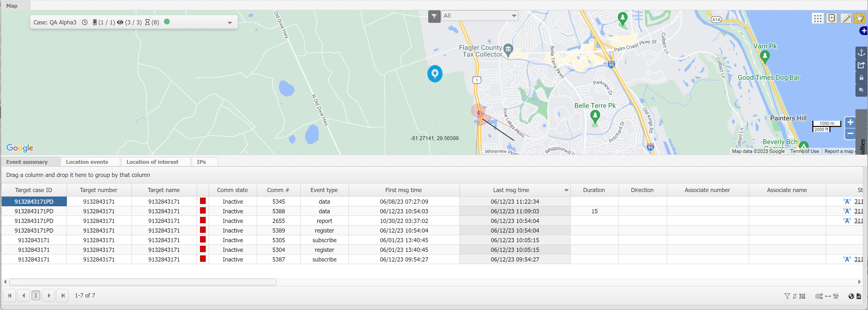
Task: Click the share/export arrow icon on map
Action: (x=861, y=65)
